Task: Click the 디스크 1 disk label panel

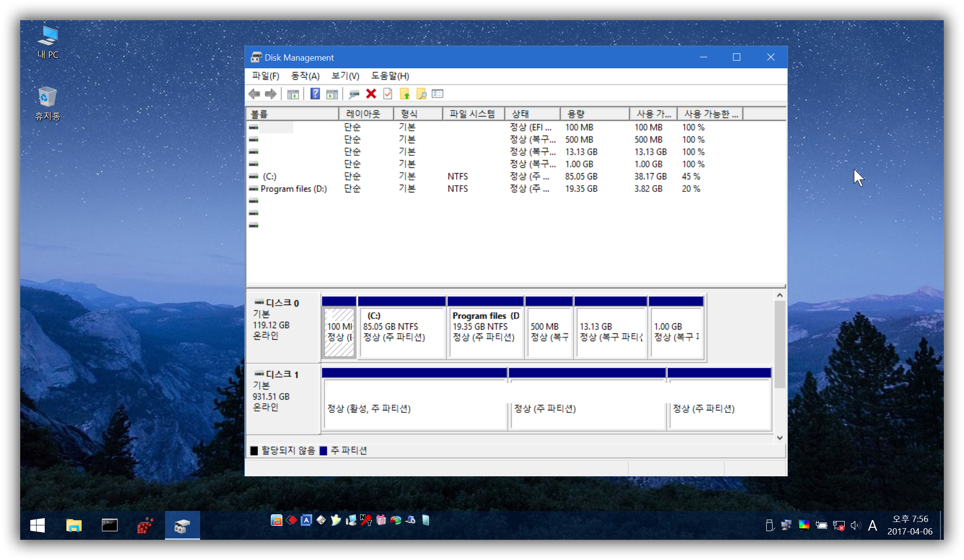Action: (283, 399)
